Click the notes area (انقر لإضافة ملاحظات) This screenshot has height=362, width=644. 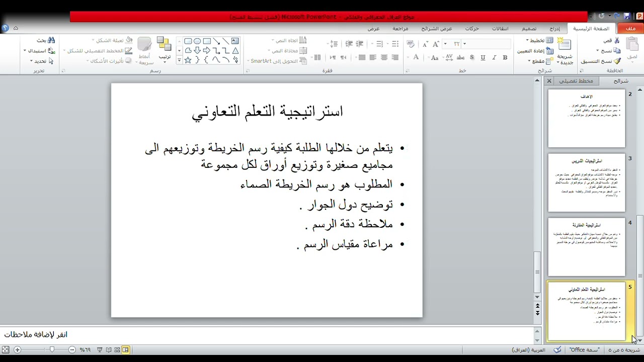(267, 334)
